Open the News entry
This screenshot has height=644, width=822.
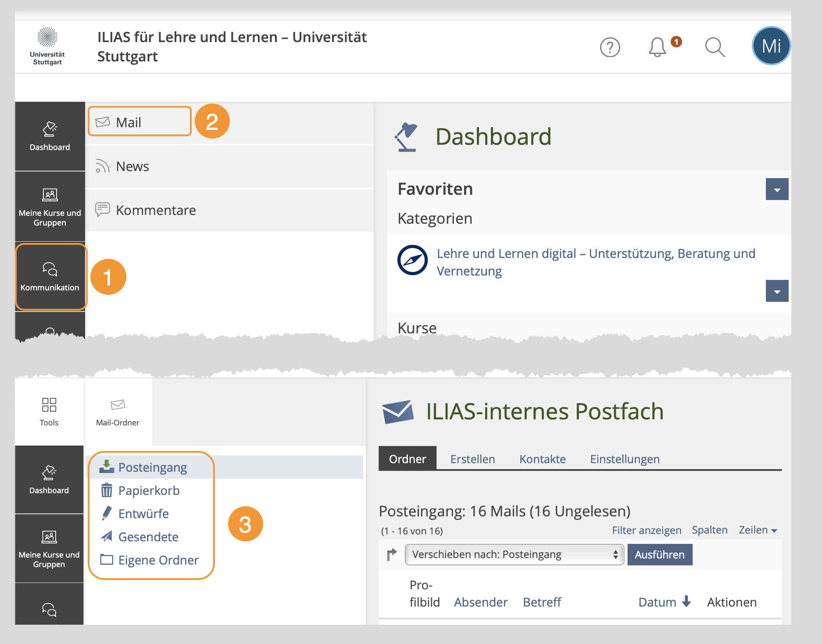pos(229,167)
